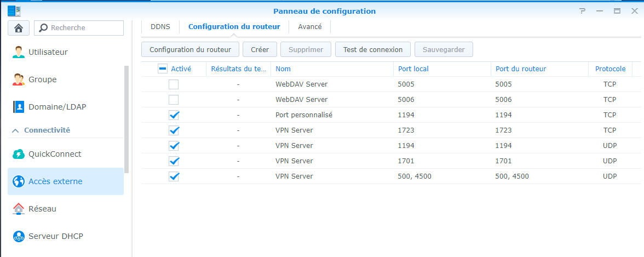Click the Créer button
644x257 pixels.
[x=260, y=49]
